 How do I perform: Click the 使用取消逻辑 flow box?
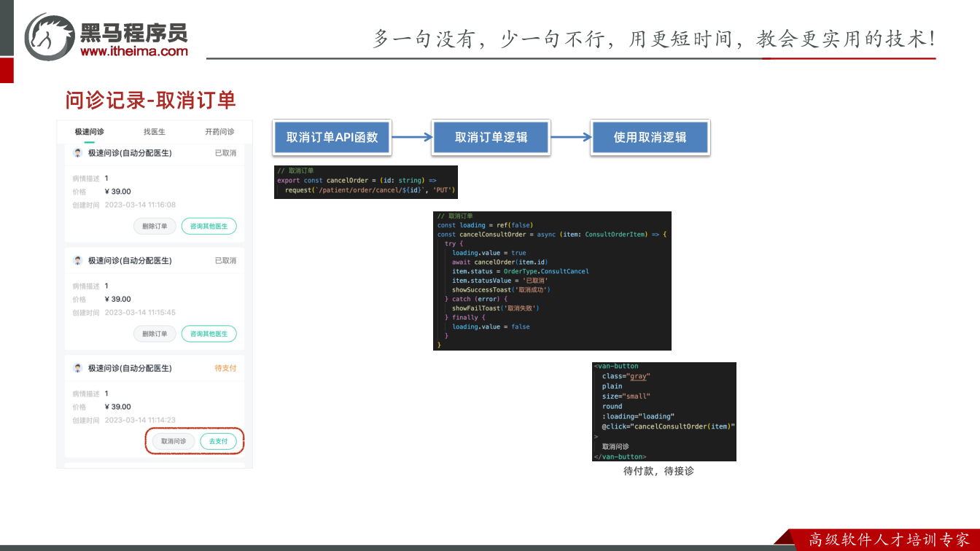tap(650, 137)
